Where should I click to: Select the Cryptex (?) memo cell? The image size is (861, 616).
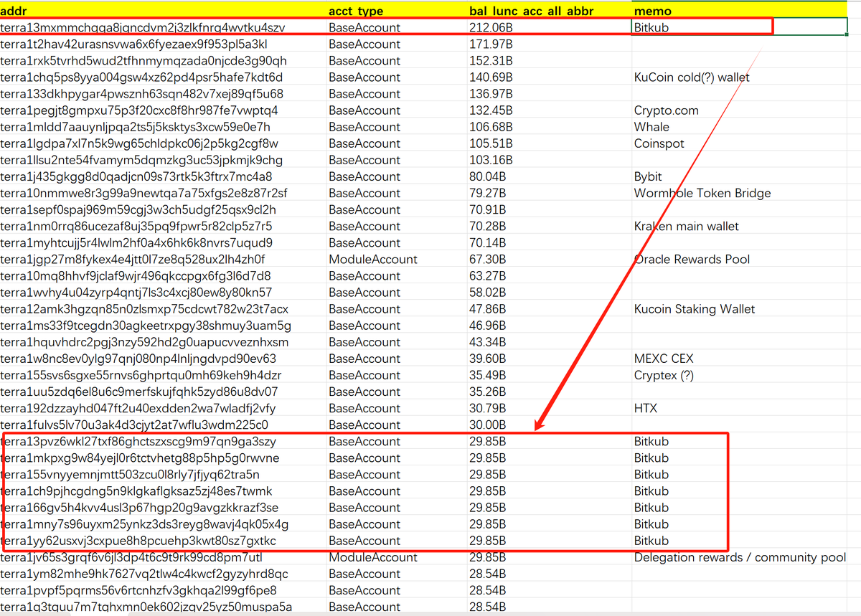[739, 374]
